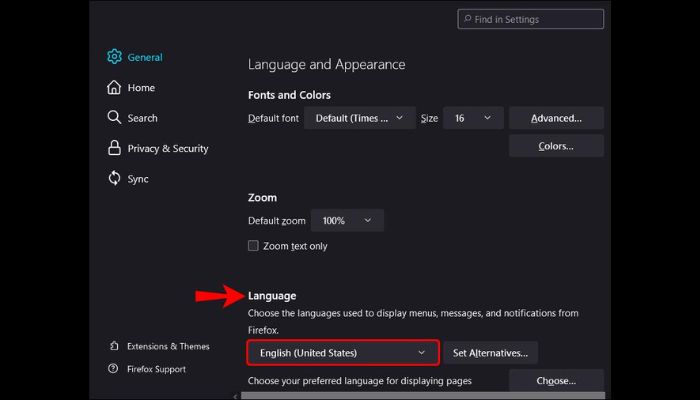Screen dimensions: 700x400
Task: Click the magnifier icon in Find in Settings
Action: (x=467, y=19)
